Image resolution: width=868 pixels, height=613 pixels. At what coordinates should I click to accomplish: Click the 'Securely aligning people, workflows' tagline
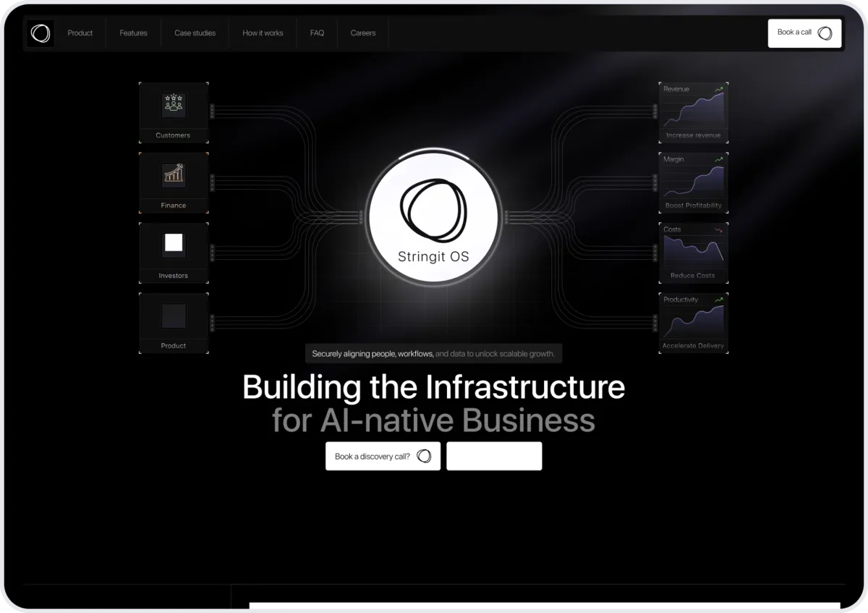pos(373,354)
